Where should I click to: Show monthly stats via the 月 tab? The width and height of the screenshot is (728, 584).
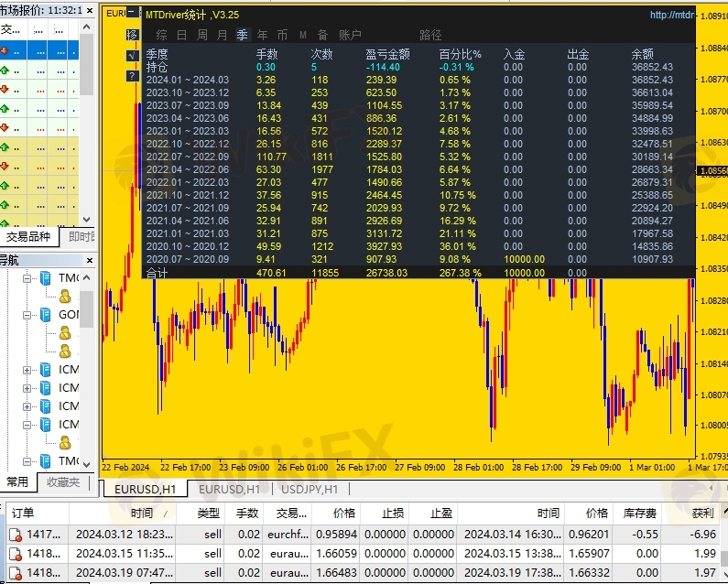tap(222, 35)
